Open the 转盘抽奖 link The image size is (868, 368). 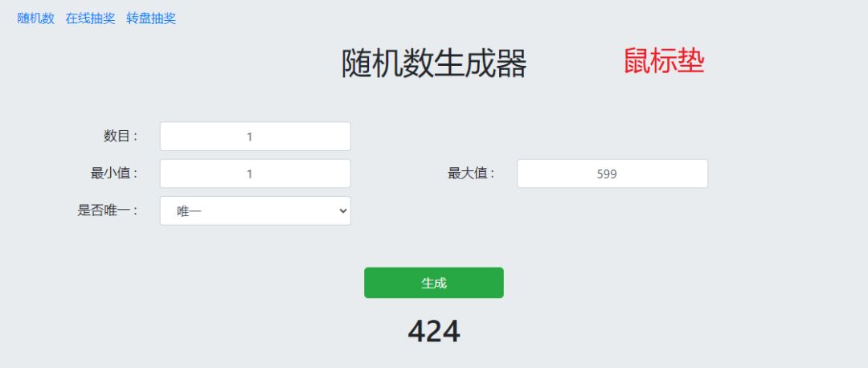(x=151, y=18)
